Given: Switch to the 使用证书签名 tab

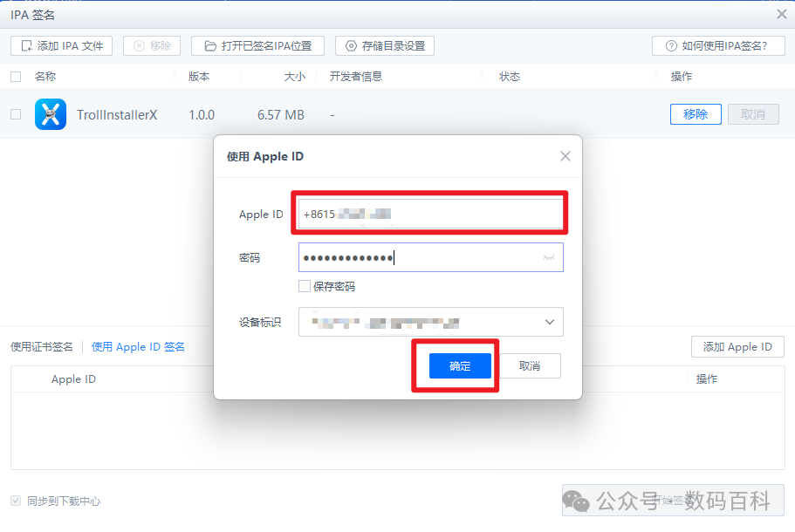Looking at the screenshot, I should coord(42,347).
